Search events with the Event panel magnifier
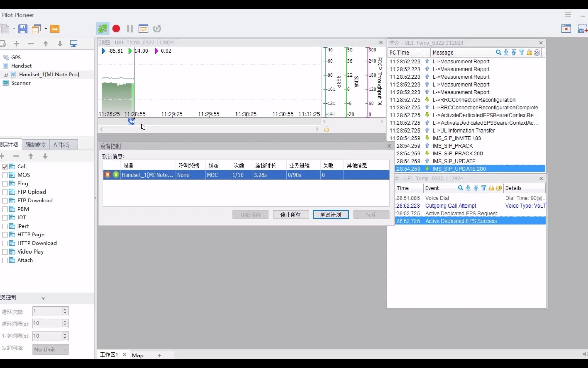 [461, 188]
